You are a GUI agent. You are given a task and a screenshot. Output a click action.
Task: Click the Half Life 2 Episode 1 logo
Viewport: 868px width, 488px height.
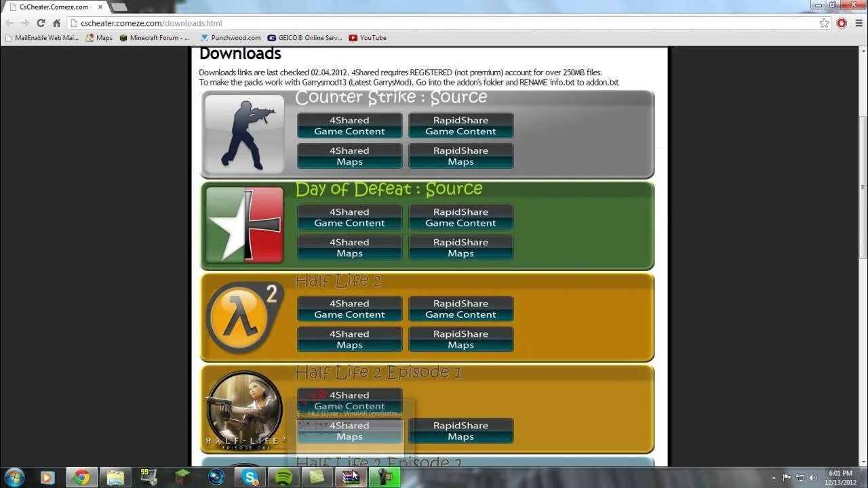click(244, 410)
